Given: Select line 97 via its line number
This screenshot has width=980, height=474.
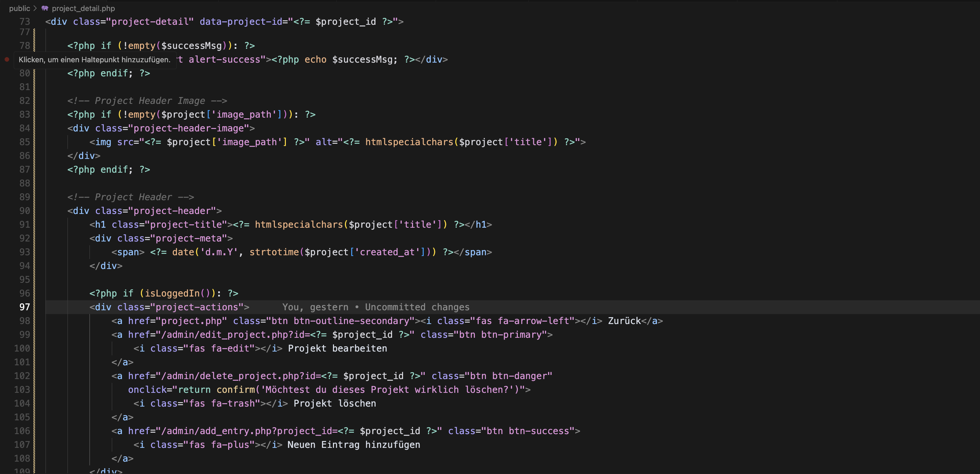Looking at the screenshot, I should pyautogui.click(x=24, y=307).
